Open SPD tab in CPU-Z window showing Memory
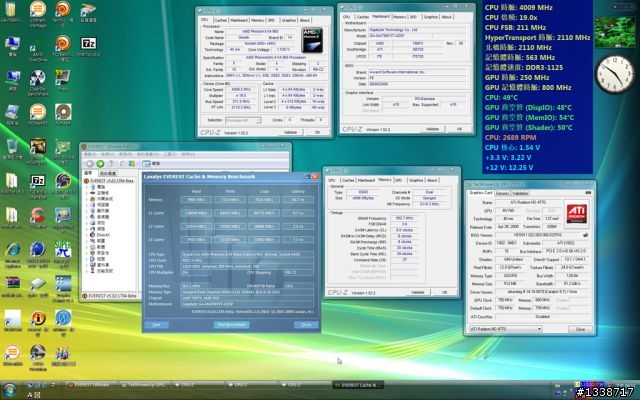640x400 pixels. (x=399, y=180)
